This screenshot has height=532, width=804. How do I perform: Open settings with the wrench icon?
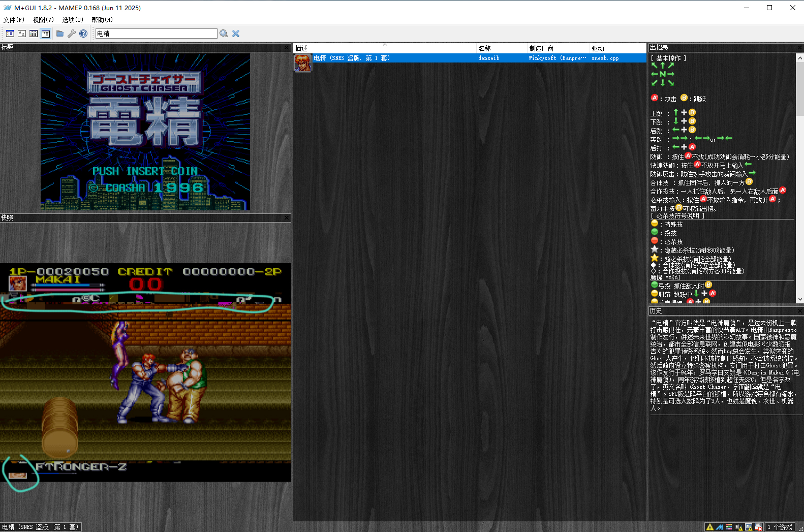pyautogui.click(x=72, y=34)
